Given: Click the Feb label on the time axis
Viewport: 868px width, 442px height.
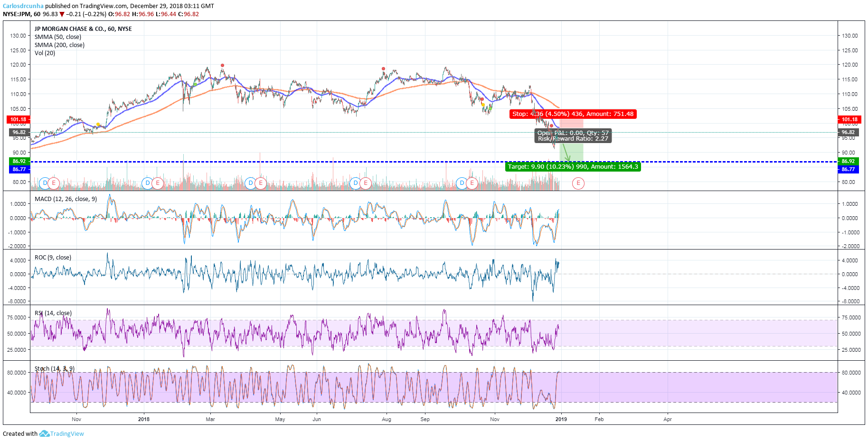Looking at the screenshot, I should 599,419.
